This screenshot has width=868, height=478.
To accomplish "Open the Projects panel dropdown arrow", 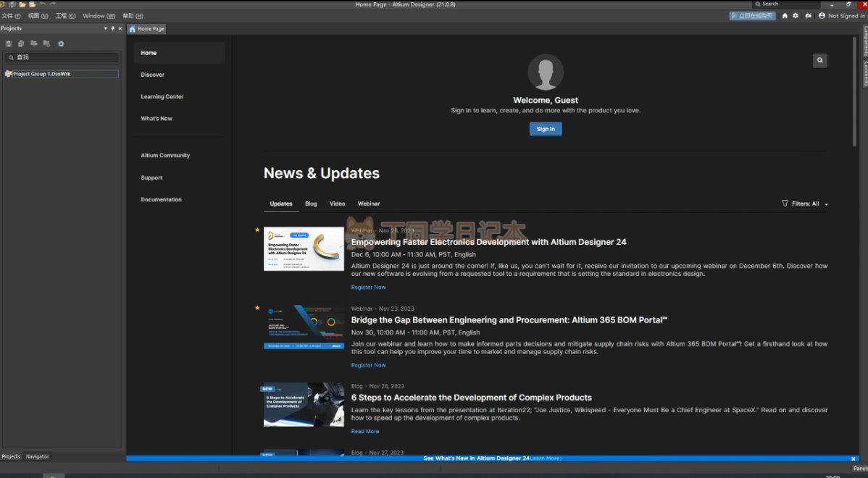I will click(x=105, y=28).
